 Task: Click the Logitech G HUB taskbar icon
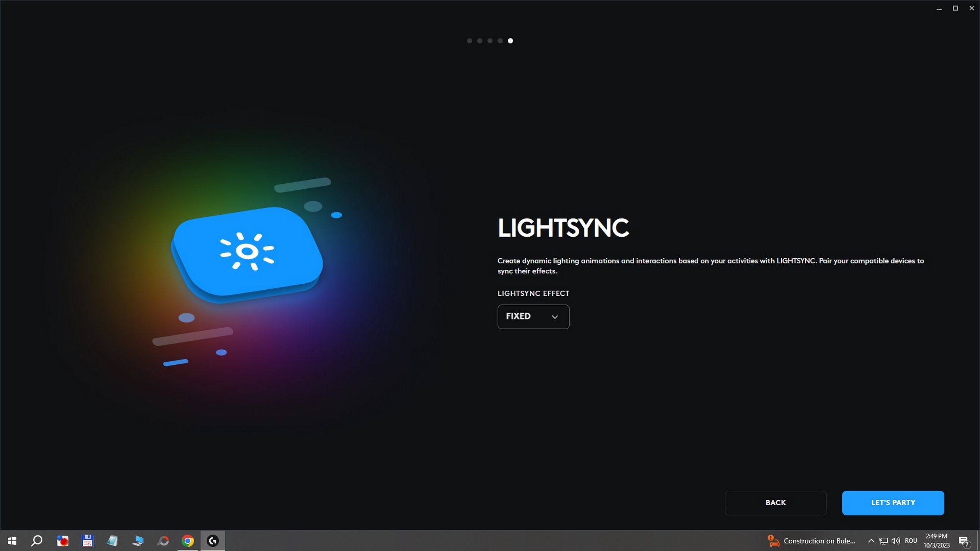click(213, 541)
